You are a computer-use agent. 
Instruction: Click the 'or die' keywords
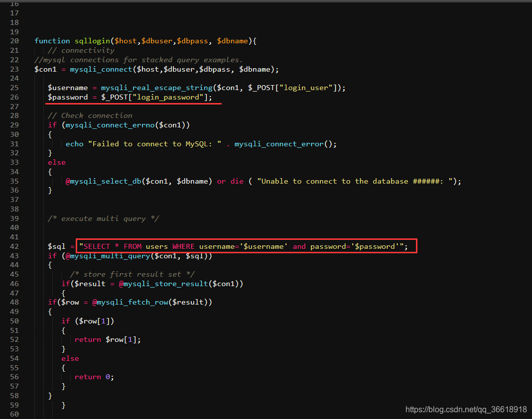tap(230, 181)
